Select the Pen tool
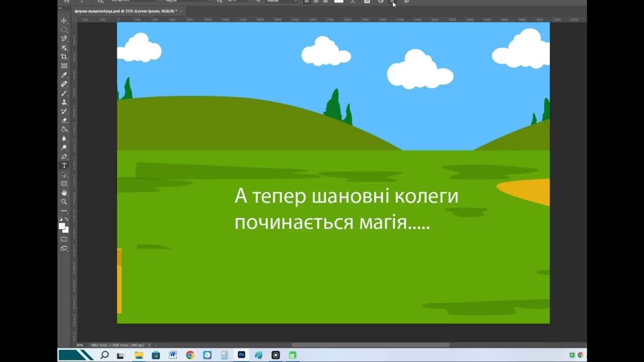 (x=64, y=156)
